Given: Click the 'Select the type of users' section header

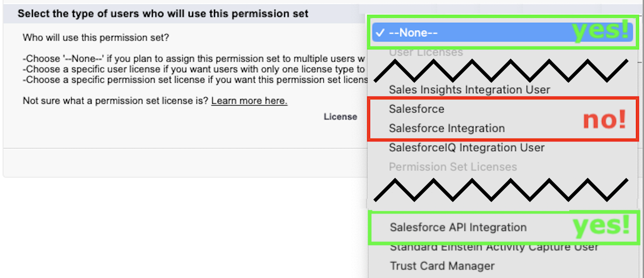Looking at the screenshot, I should click(x=163, y=14).
